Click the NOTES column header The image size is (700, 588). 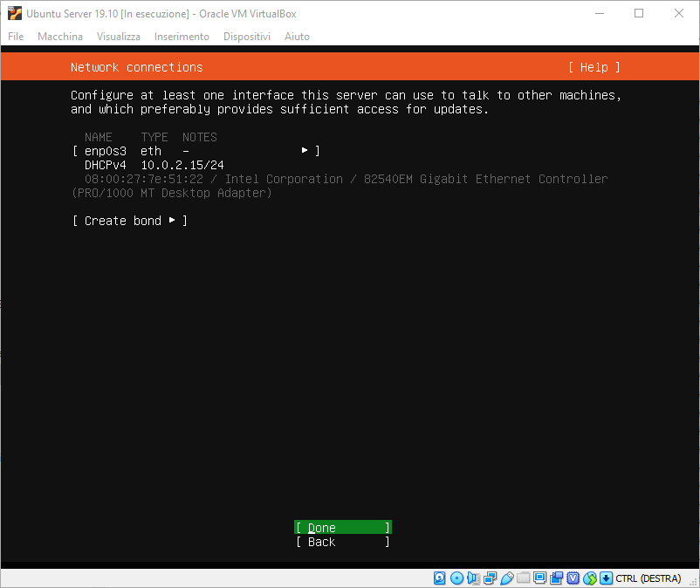(200, 137)
